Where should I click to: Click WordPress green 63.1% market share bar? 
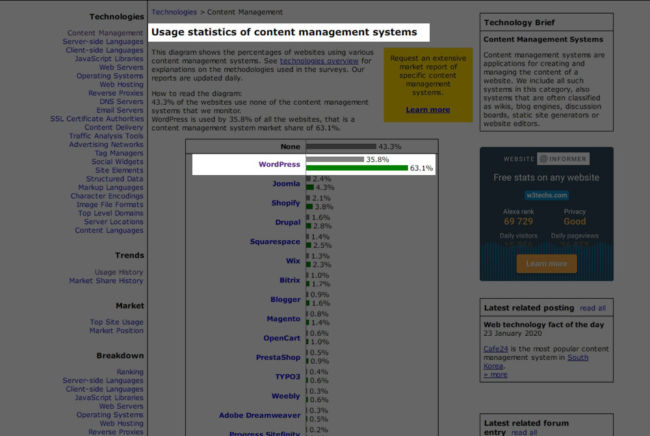click(357, 168)
